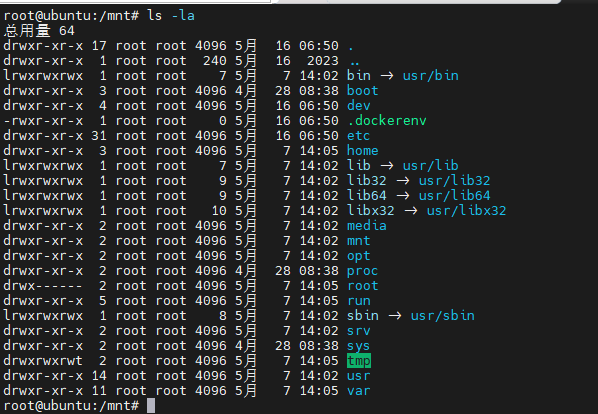Click the .dockerenv file name

pyautogui.click(x=386, y=120)
